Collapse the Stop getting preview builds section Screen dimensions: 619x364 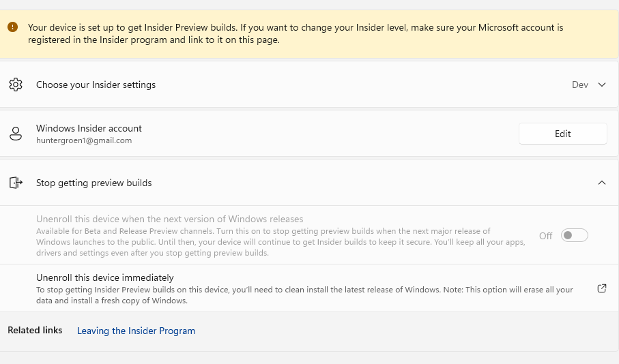point(602,183)
